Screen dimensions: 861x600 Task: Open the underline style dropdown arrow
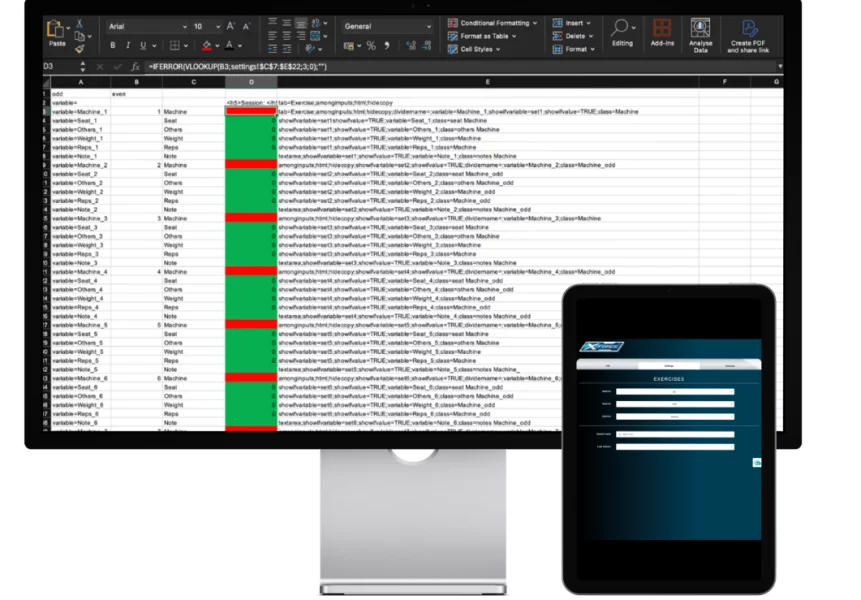(154, 46)
